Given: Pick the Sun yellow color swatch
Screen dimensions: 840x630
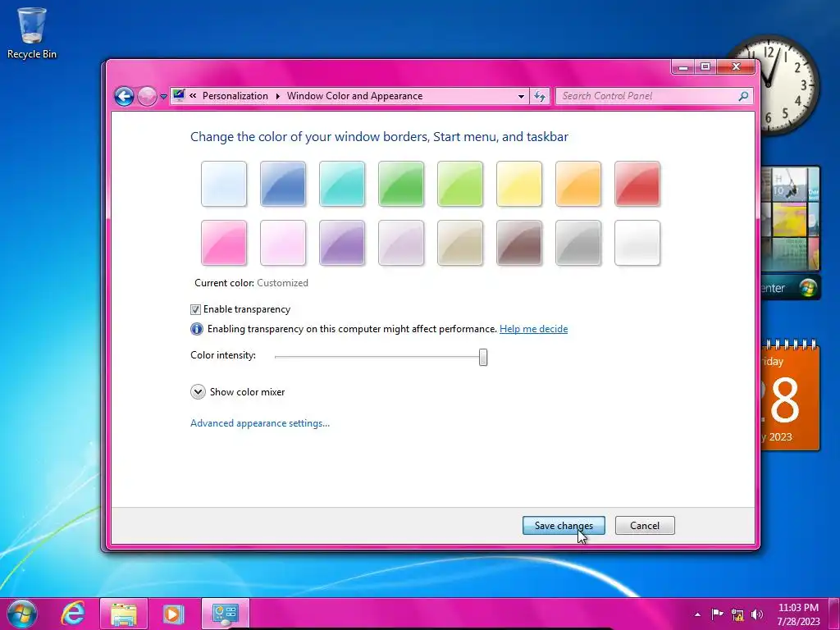Looking at the screenshot, I should pyautogui.click(x=519, y=184).
